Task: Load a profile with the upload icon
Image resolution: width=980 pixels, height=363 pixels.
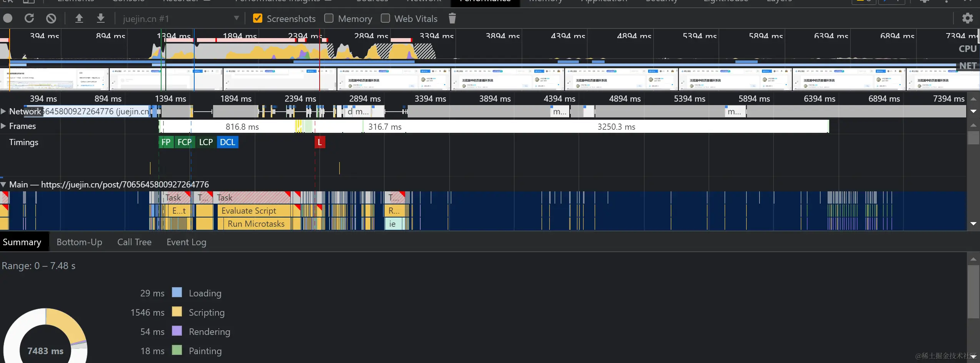Action: pos(79,18)
